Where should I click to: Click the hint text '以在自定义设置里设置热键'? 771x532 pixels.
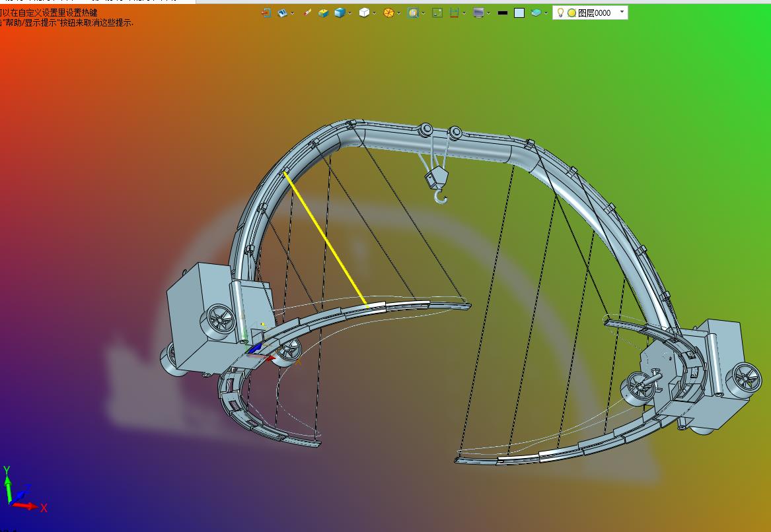tap(49, 13)
